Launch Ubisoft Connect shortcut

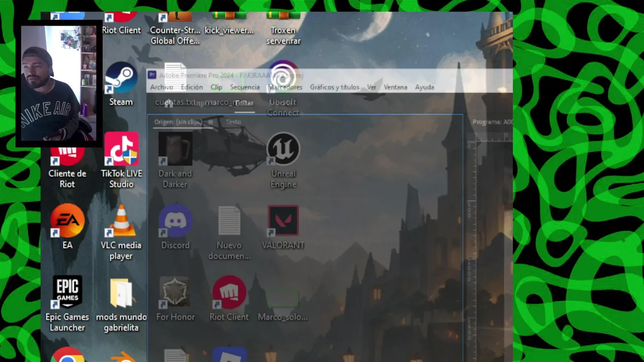click(283, 88)
